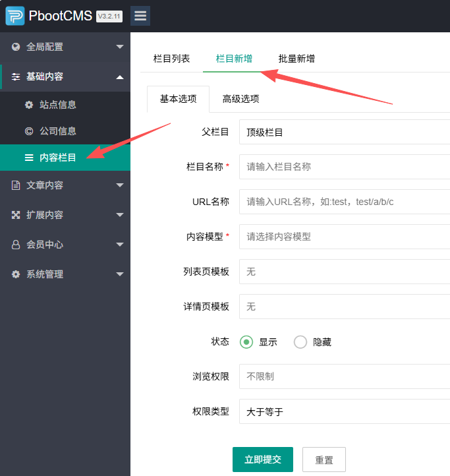Open 站点信息 in the sidebar

pyautogui.click(x=65, y=105)
